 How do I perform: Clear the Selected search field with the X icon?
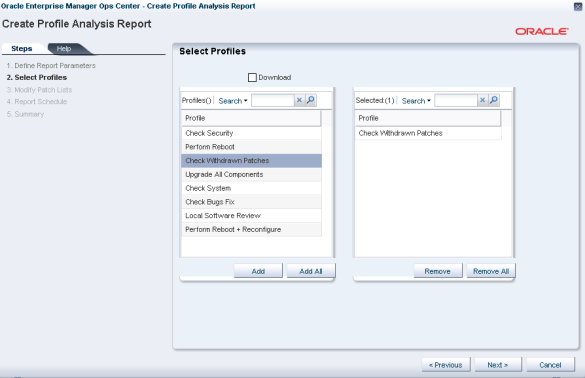tap(482, 100)
